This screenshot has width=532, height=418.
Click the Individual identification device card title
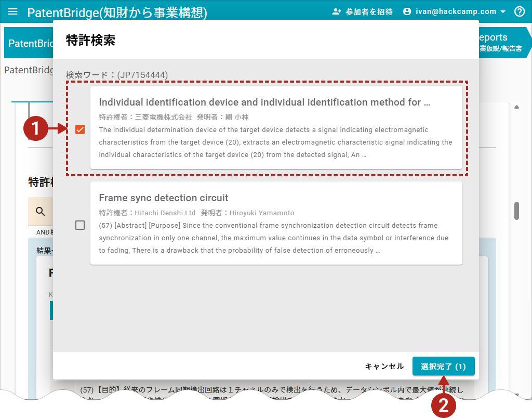coord(264,102)
